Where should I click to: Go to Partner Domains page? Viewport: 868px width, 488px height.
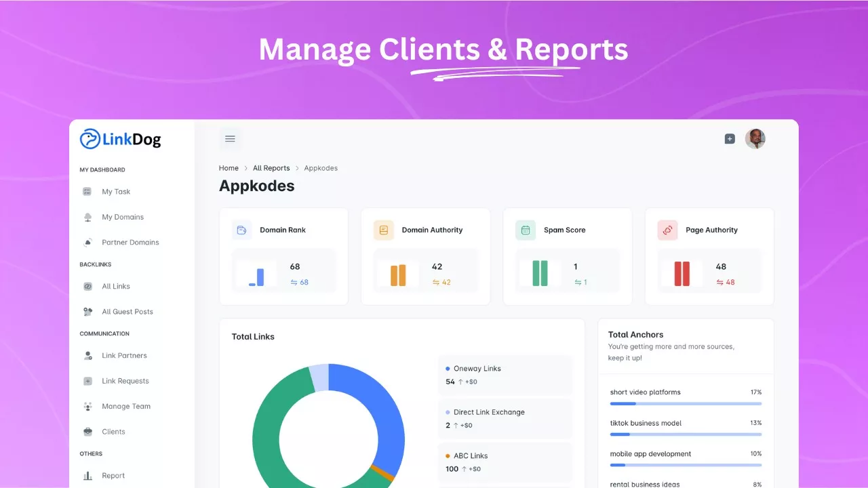(x=130, y=243)
